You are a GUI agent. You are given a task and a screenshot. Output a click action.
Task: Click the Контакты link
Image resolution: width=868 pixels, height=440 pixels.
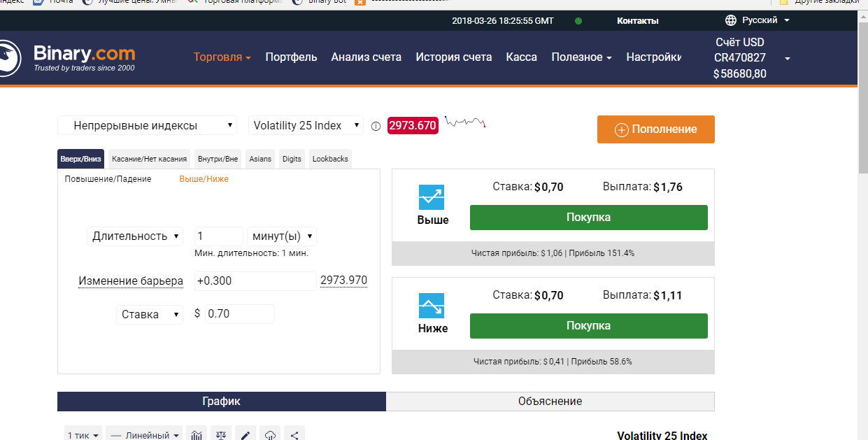(638, 21)
